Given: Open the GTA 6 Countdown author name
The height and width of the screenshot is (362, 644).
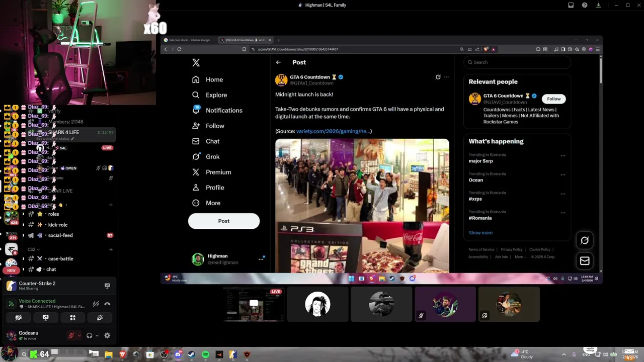Looking at the screenshot, I should pyautogui.click(x=309, y=77).
